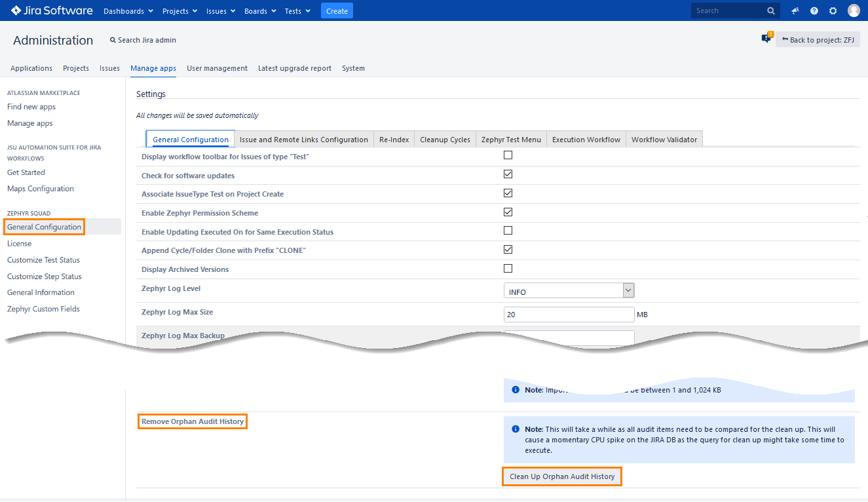Enable Updating Executed On for Same Execution Status
This screenshot has height=502, width=868.
508,231
